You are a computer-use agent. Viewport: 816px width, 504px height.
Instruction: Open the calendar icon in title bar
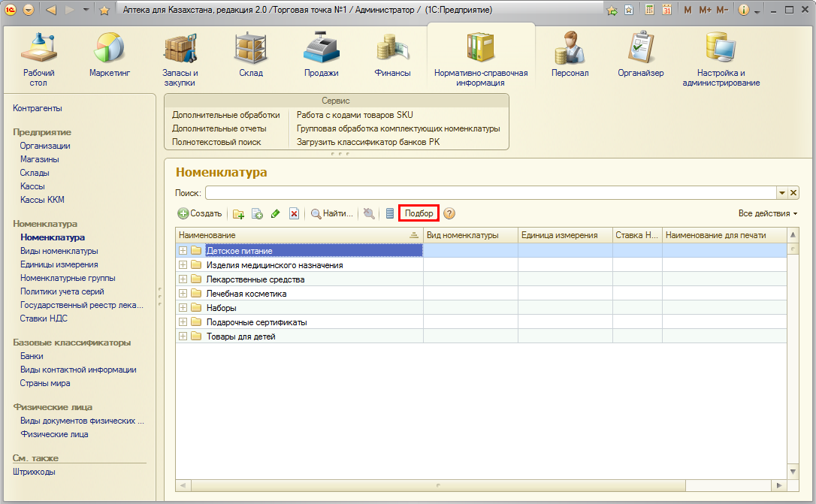coord(666,11)
